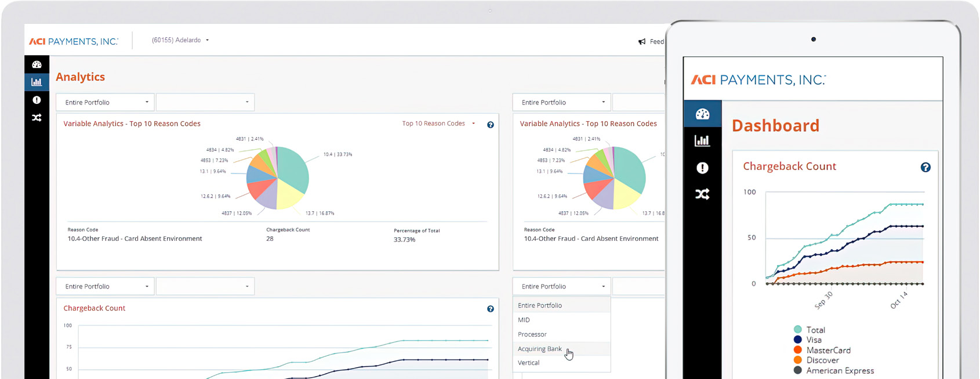The width and height of the screenshot is (980, 379).
Task: Open top-left Entire Portfolio dropdown
Action: [x=106, y=102]
